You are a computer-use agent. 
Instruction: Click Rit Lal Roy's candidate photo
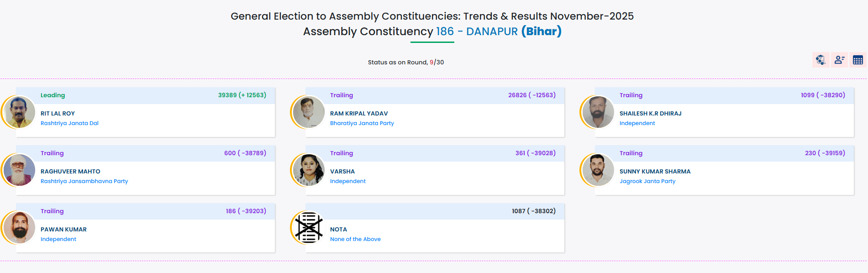(x=19, y=112)
